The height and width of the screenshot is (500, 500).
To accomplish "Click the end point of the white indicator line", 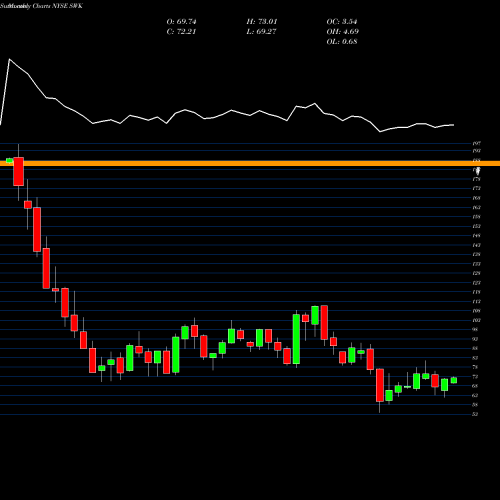I will pos(454,125).
